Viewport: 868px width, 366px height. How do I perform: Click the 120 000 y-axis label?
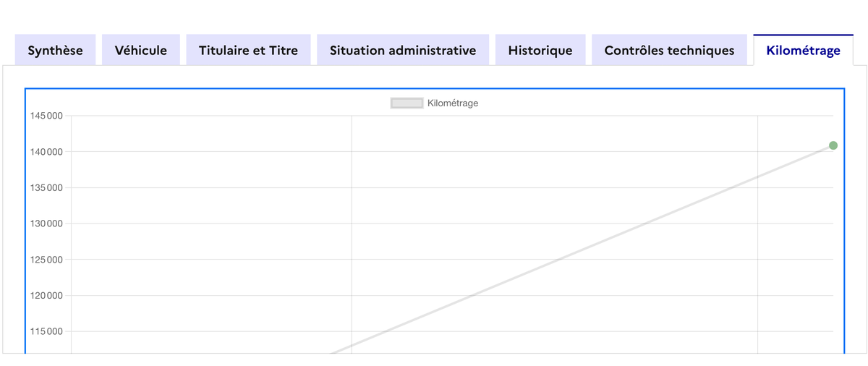46,295
